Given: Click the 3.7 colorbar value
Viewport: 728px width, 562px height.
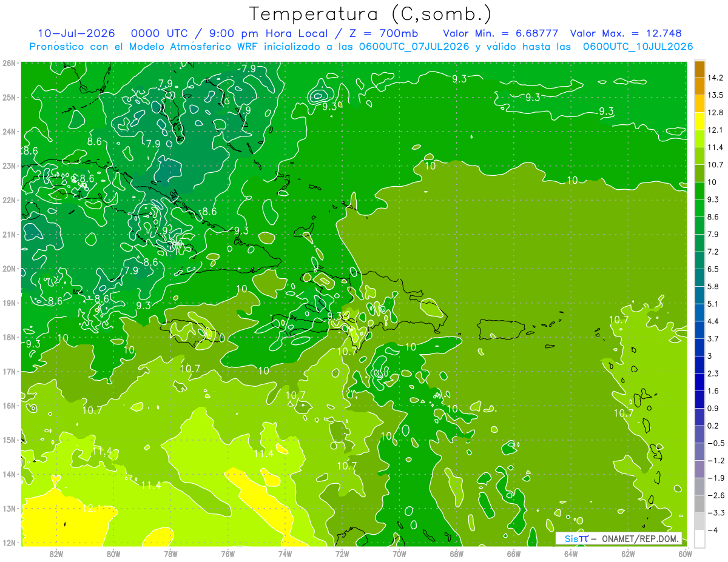Looking at the screenshot, I should point(713,338).
